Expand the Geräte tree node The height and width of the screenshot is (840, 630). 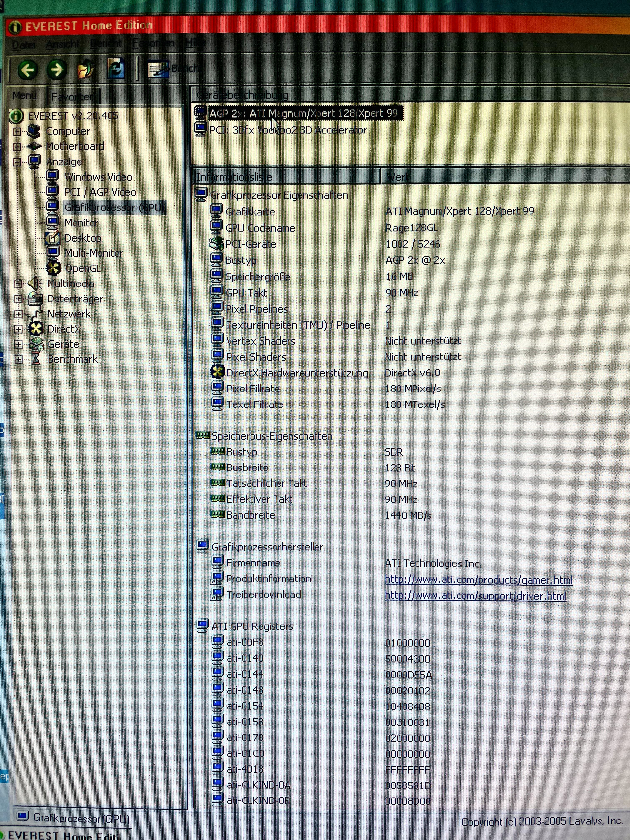coord(18,344)
